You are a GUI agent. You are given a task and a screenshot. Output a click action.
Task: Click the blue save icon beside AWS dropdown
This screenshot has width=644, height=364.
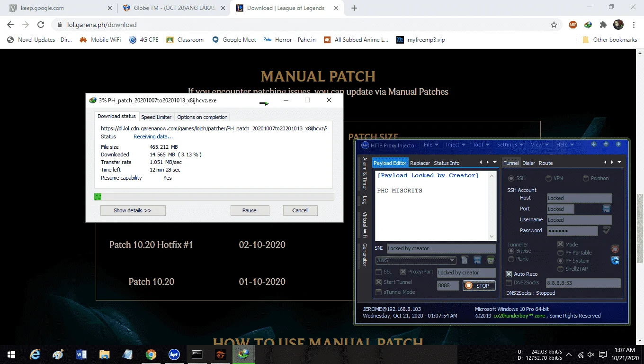[477, 260]
